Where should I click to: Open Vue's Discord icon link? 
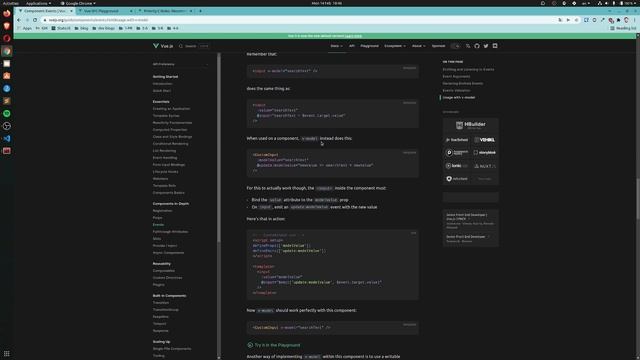495,46
